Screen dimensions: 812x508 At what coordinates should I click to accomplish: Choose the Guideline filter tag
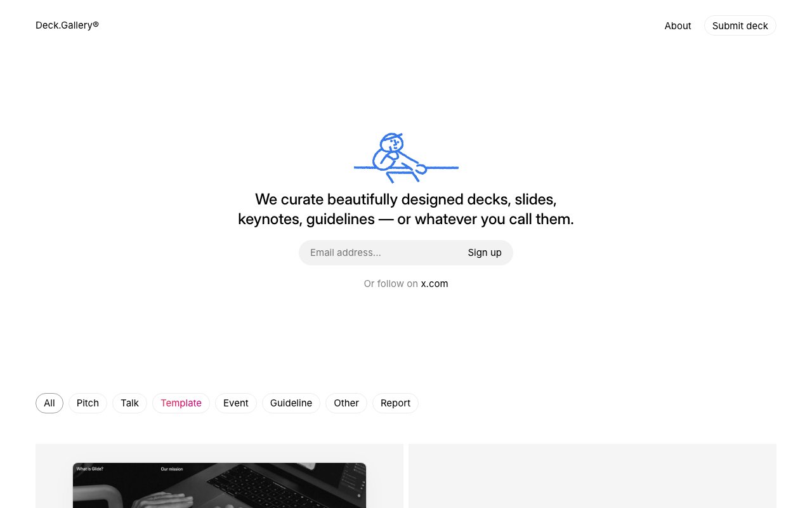click(x=291, y=403)
